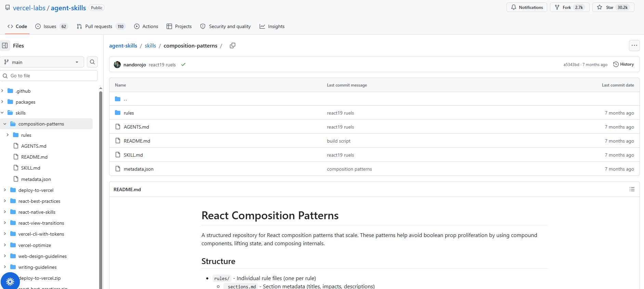
Task: Toggle Notifications for this repository
Action: click(527, 8)
